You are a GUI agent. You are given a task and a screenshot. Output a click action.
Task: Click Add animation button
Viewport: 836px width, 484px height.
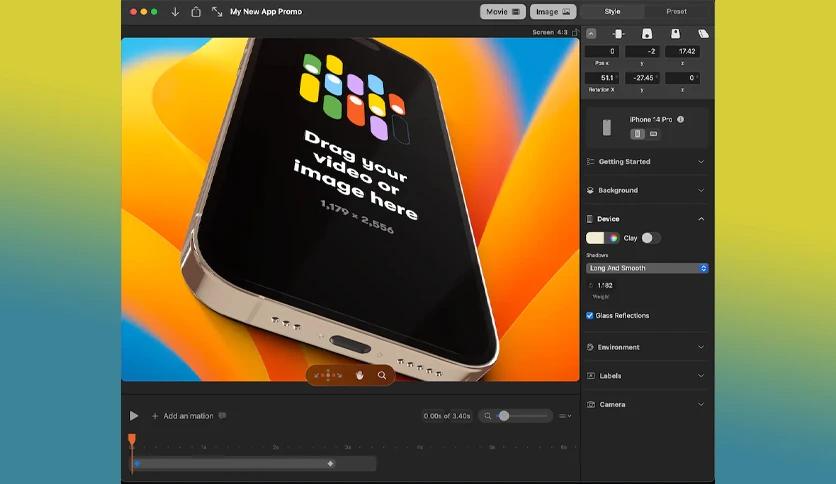point(183,416)
